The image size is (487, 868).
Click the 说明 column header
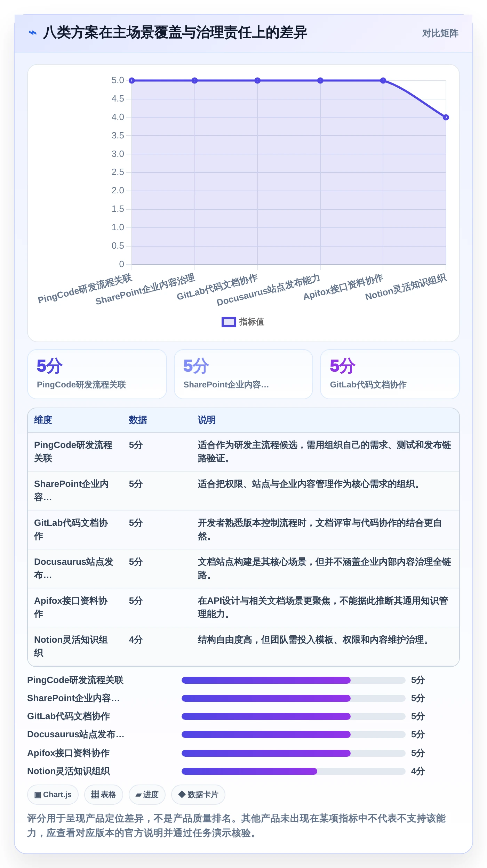click(207, 420)
